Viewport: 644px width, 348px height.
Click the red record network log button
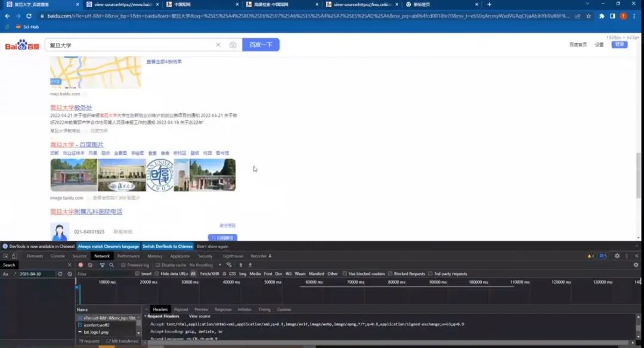80,265
